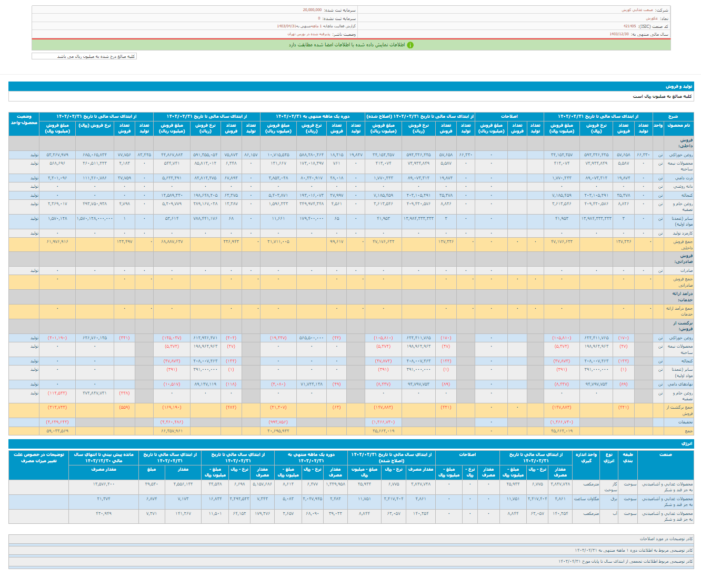Click 'مانده پیش بینی تا انتهای سال مالی' header
This screenshot has width=701, height=588.
[104, 458]
